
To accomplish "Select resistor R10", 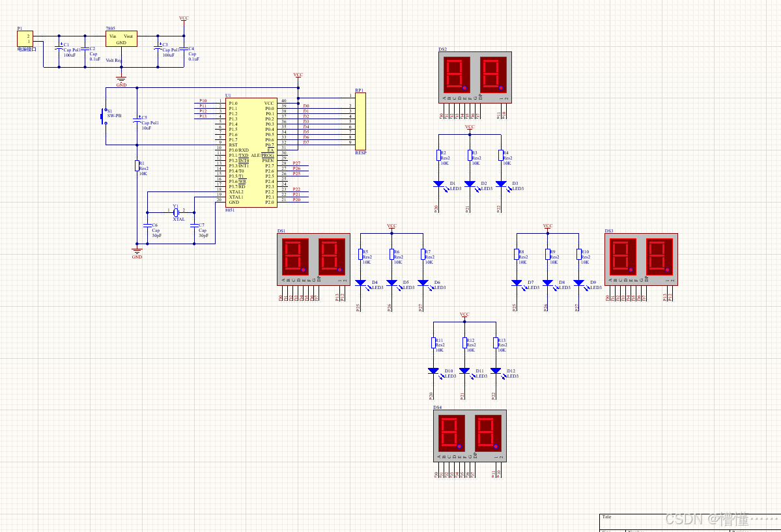I will coord(579,255).
